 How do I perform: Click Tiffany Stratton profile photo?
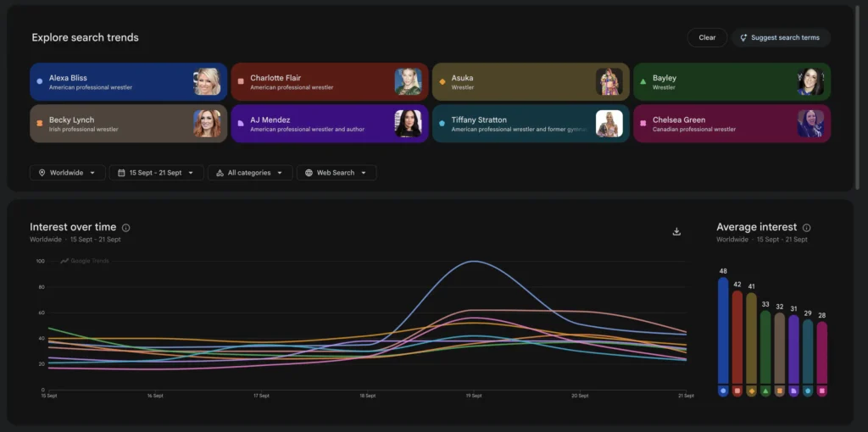(609, 124)
